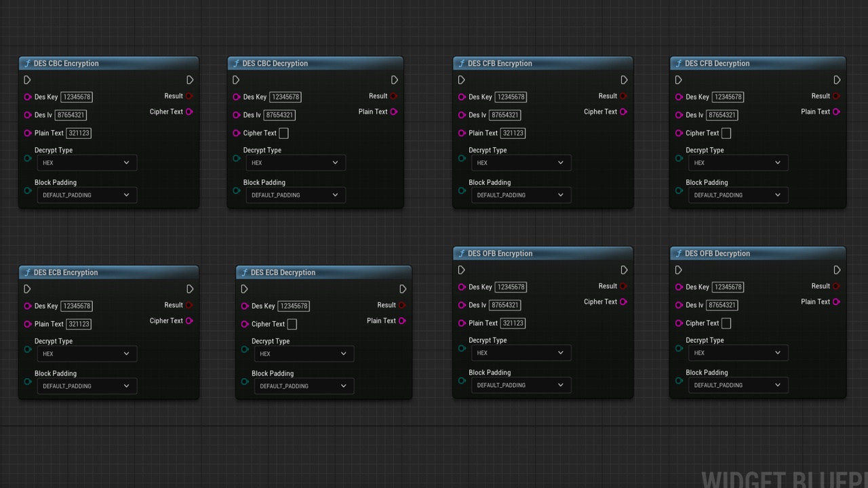The image size is (868, 488).
Task: Click output exec pin of DES CFB Decryption
Action: (837, 80)
